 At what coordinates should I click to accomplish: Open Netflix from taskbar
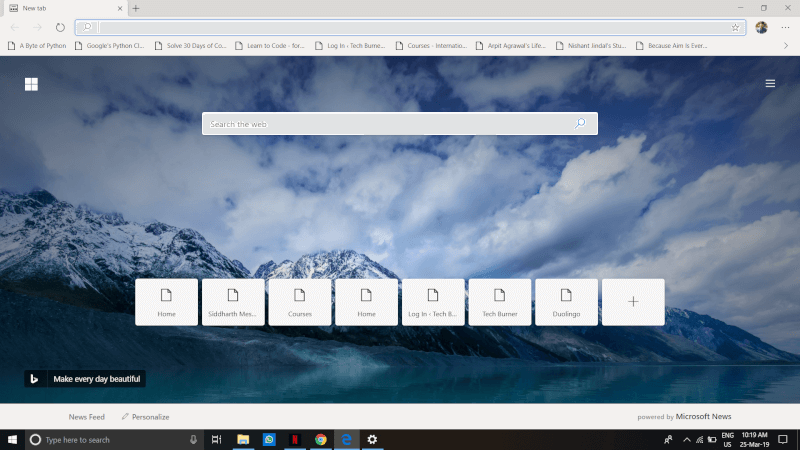point(294,440)
